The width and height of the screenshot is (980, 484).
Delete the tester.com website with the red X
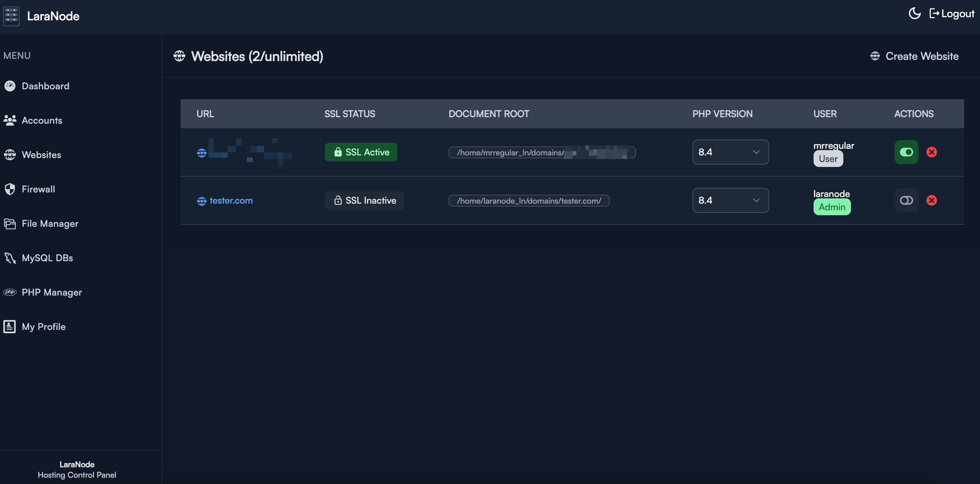(931, 200)
